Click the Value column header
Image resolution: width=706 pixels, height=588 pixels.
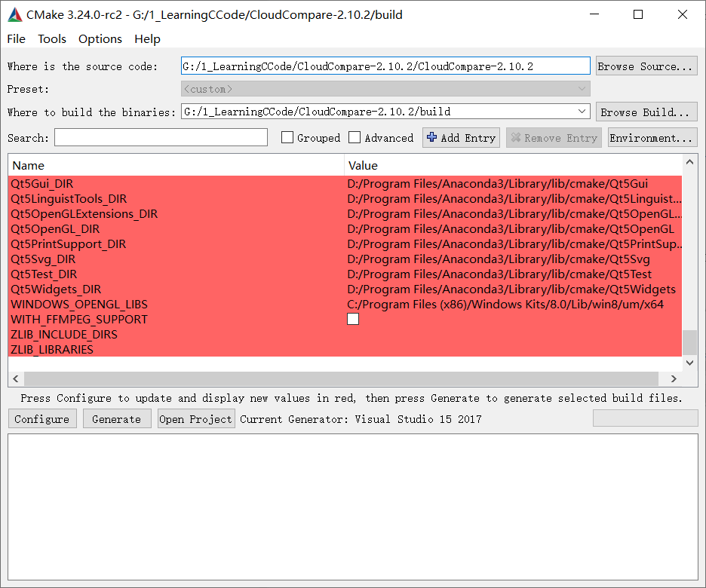tap(513, 166)
